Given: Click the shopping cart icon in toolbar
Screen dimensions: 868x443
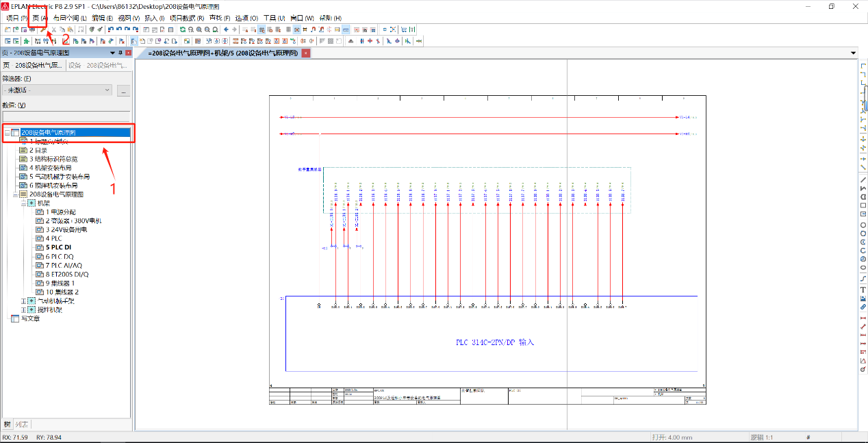Looking at the screenshot, I should pyautogui.click(x=404, y=30).
